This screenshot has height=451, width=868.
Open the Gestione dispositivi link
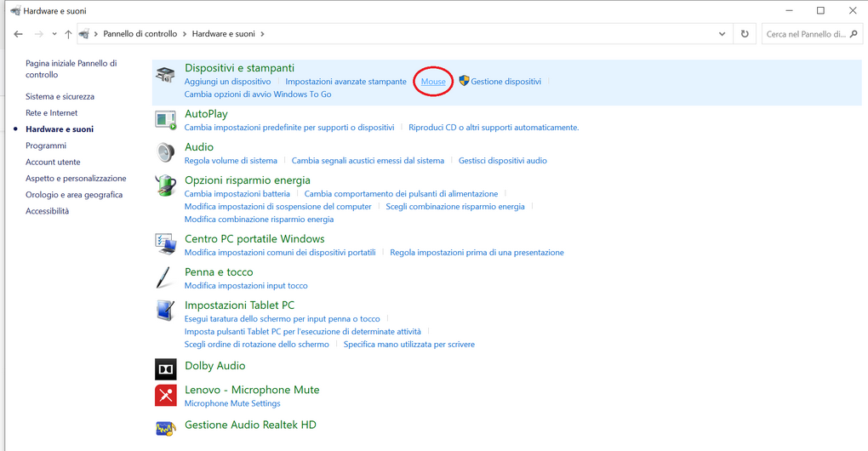coord(506,82)
